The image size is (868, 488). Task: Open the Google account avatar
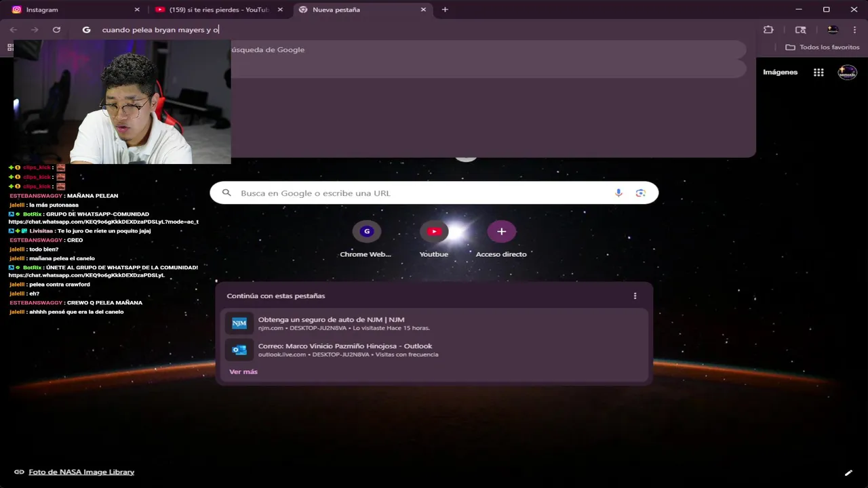847,73
